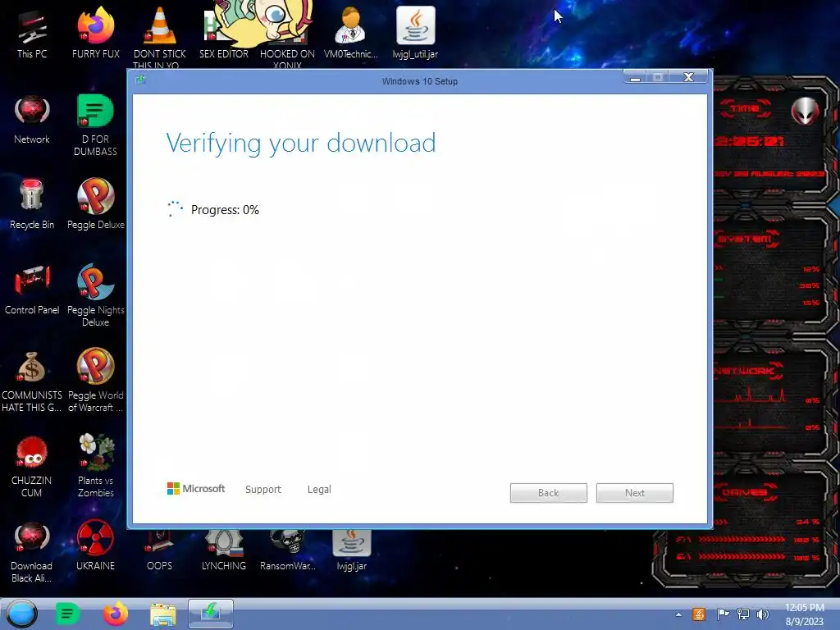Select the CHUZZIN red fuzzball icon

pos(32,467)
